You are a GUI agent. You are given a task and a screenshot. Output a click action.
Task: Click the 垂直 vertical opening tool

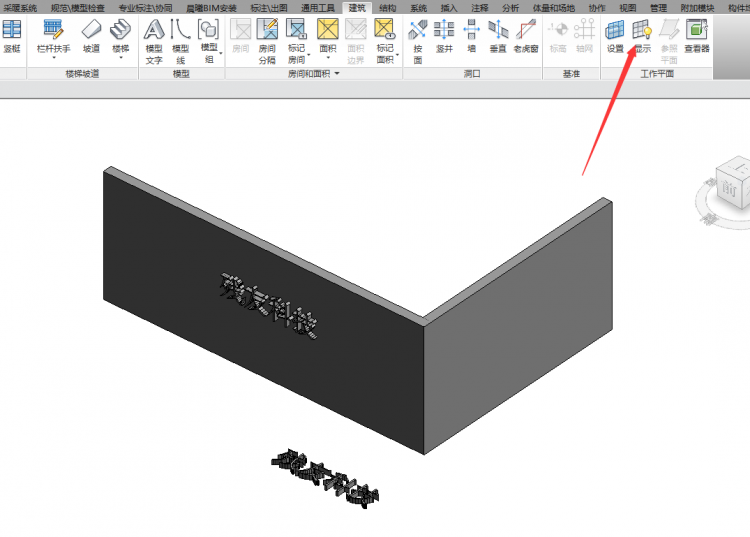pyautogui.click(x=498, y=36)
